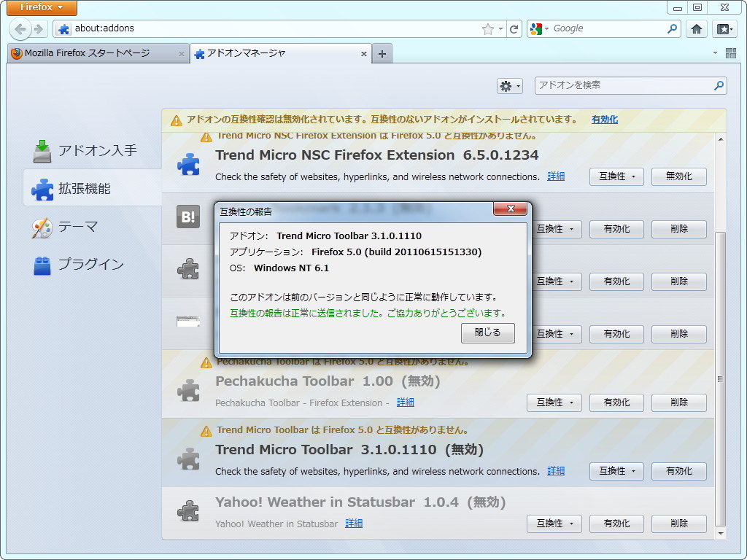Close the アドオンマネージャ tab
The image size is (747, 560).
(x=363, y=54)
